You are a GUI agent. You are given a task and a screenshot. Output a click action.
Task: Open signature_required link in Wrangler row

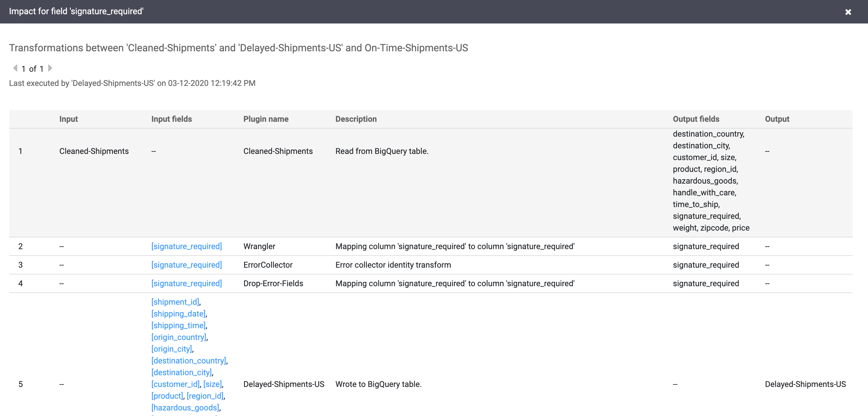pos(186,246)
